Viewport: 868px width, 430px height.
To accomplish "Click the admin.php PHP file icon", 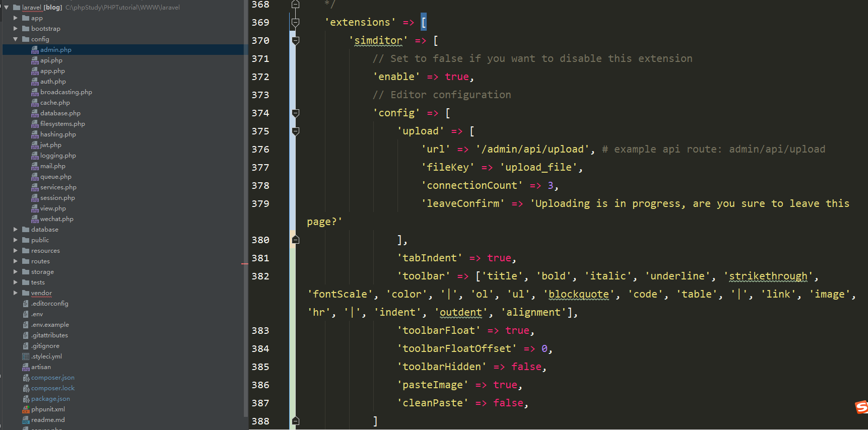I will (35, 49).
